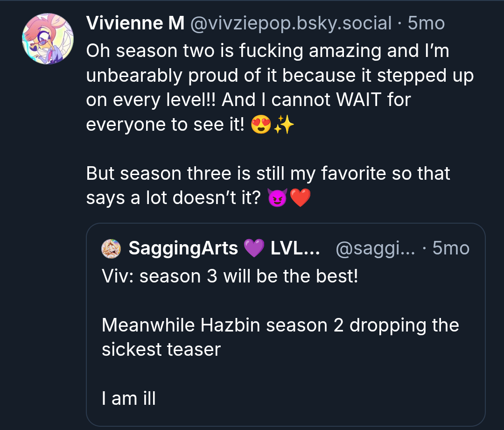Click the truncated LVL... name text
The width and height of the screenshot is (504, 430).
(x=295, y=249)
